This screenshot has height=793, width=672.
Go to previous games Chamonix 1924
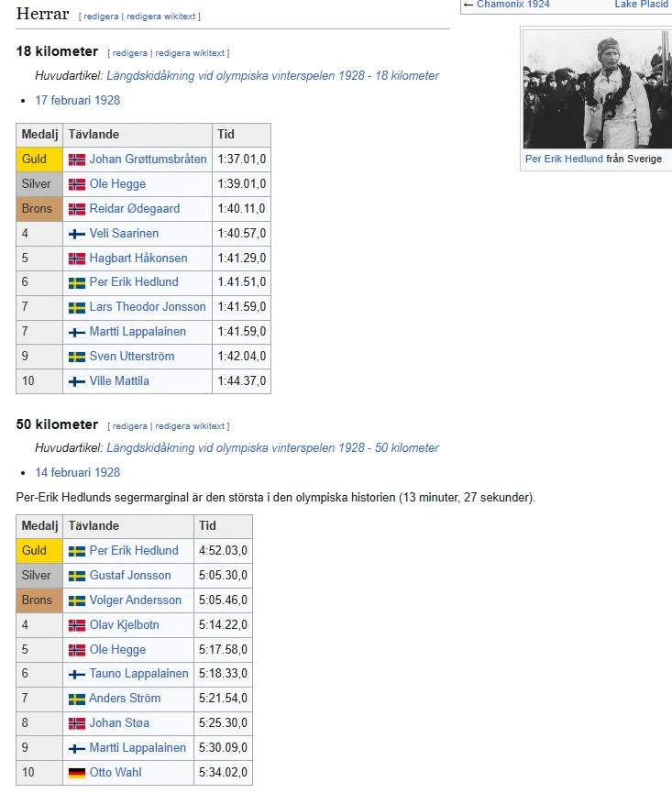pyautogui.click(x=512, y=5)
